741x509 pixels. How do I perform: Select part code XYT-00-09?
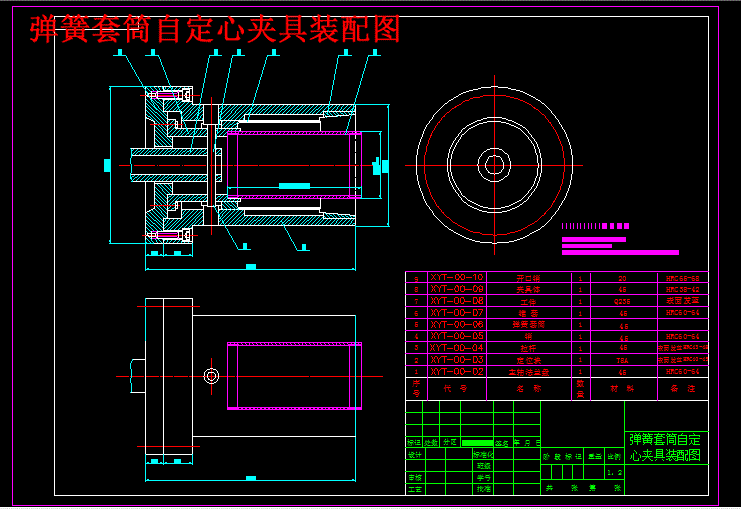click(x=457, y=289)
